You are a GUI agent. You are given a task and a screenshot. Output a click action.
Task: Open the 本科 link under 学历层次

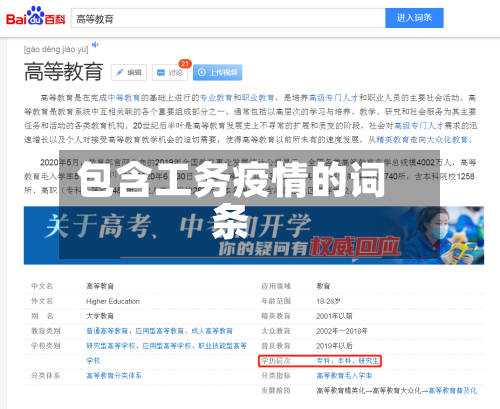tap(344, 361)
